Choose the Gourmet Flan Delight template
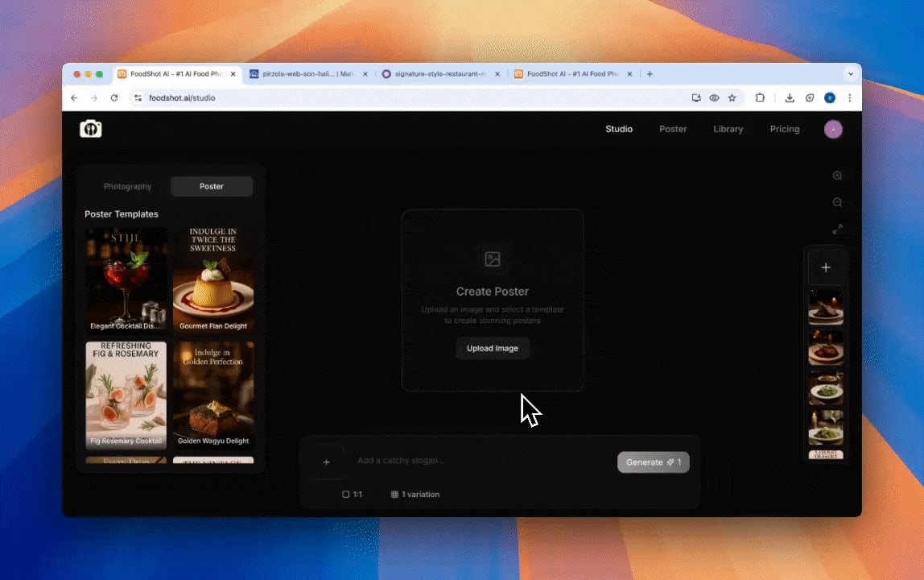 213,280
